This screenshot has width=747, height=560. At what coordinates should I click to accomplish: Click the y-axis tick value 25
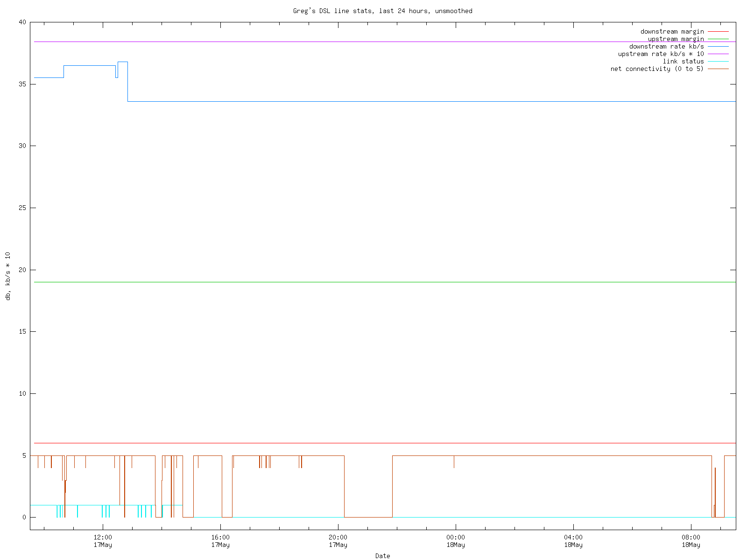pyautogui.click(x=22, y=208)
